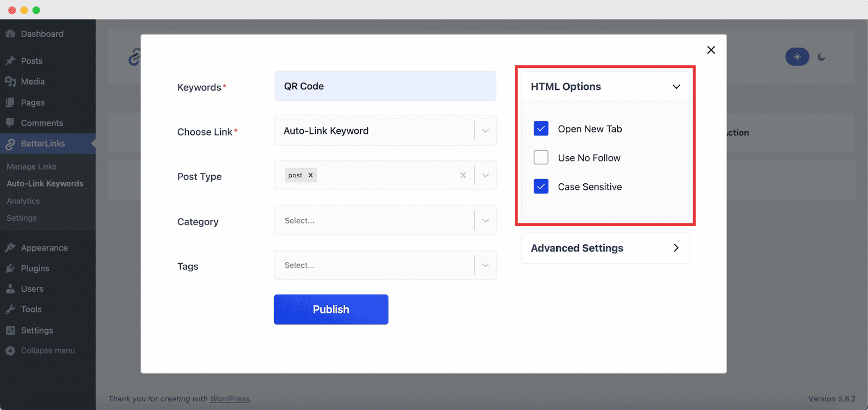
Task: Collapse the HTML Options panel
Action: pos(676,87)
